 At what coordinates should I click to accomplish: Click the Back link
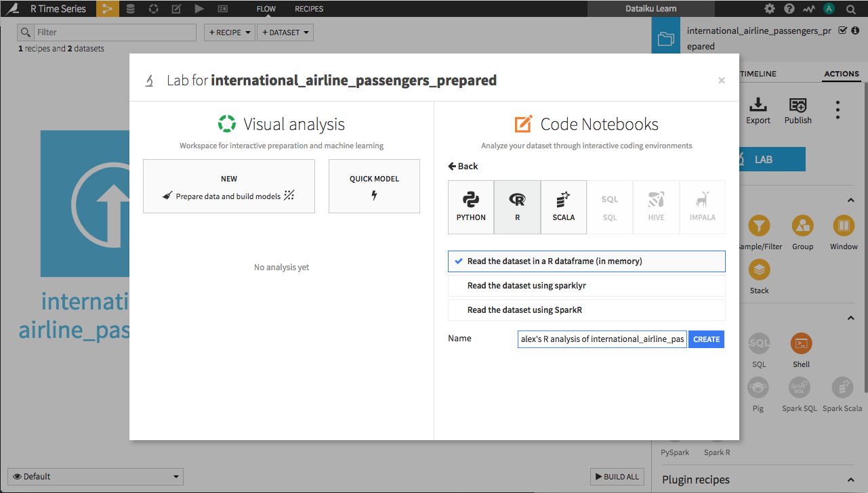coord(463,166)
